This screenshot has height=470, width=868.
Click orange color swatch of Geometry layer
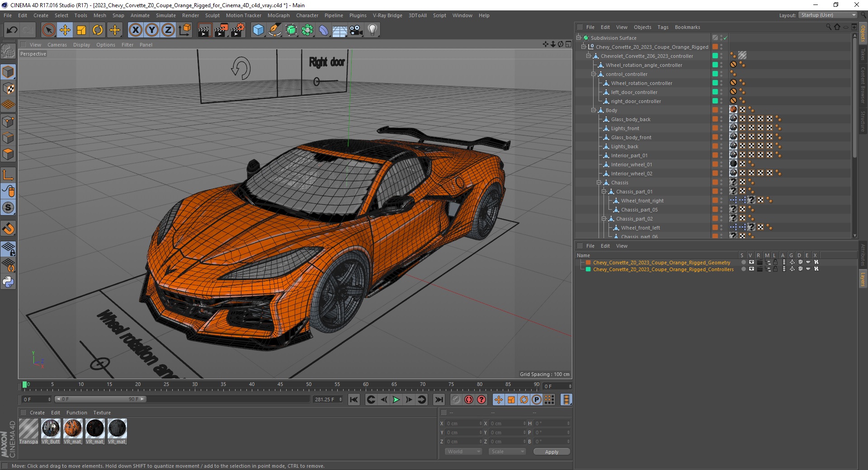tap(588, 262)
